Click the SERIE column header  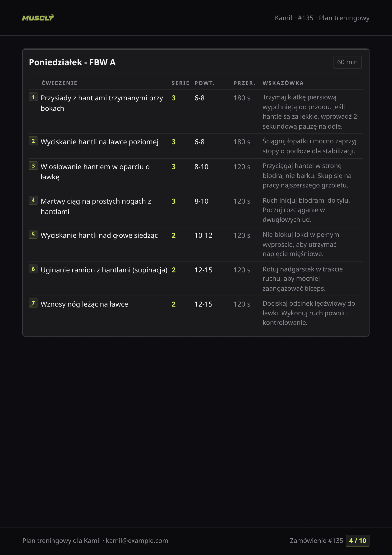(180, 83)
